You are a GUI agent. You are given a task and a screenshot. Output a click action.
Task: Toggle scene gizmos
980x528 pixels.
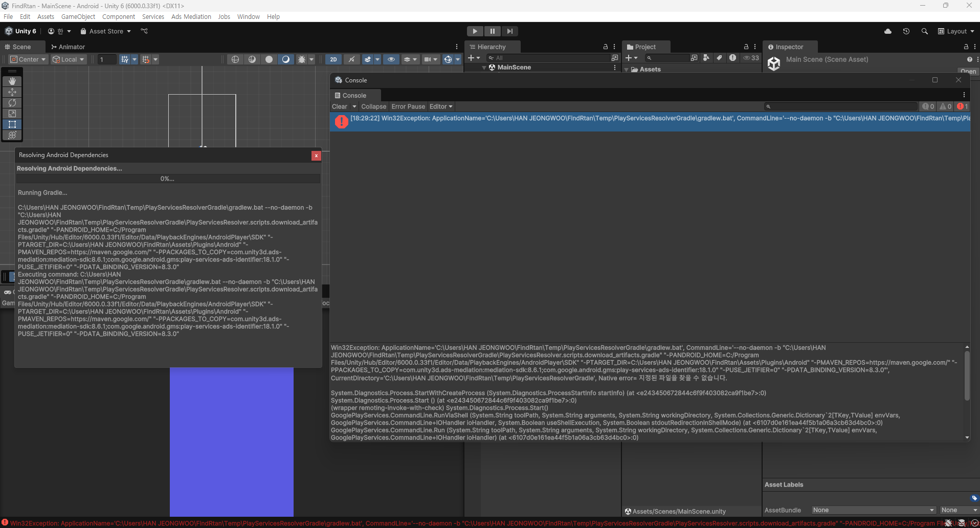point(448,59)
